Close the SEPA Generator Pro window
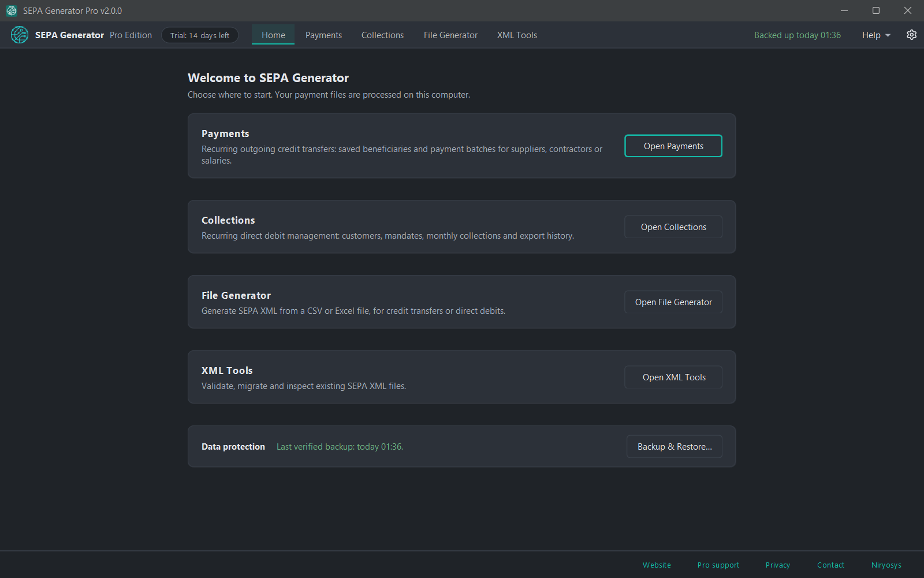This screenshot has height=578, width=924. [x=908, y=10]
